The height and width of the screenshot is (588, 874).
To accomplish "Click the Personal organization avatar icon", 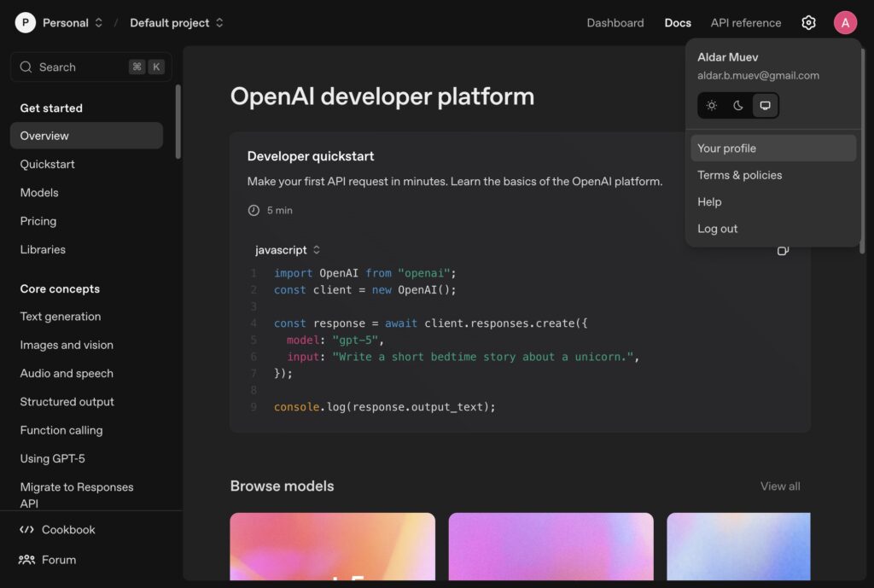I will tap(26, 23).
